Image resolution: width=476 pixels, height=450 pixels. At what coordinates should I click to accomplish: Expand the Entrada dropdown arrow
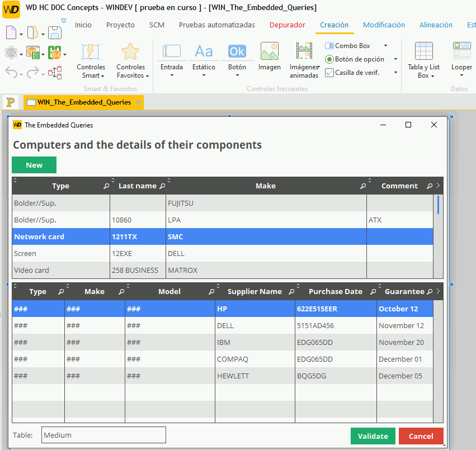(x=172, y=75)
